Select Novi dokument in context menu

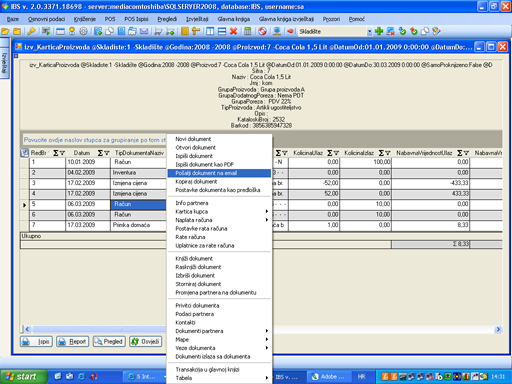click(219, 139)
